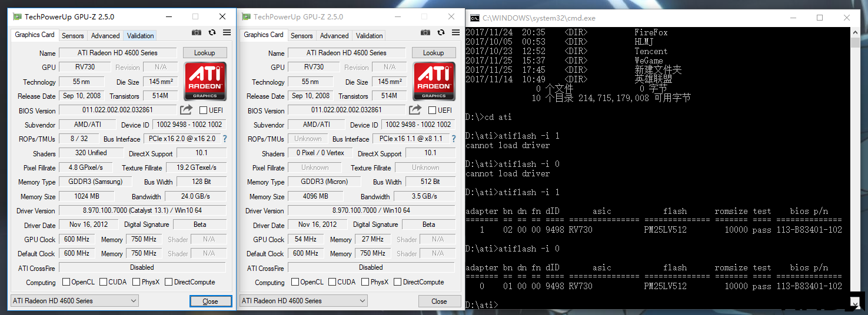
Task: Click Memory Size 4096 MB field in right GPU-Z
Action: (x=314, y=196)
